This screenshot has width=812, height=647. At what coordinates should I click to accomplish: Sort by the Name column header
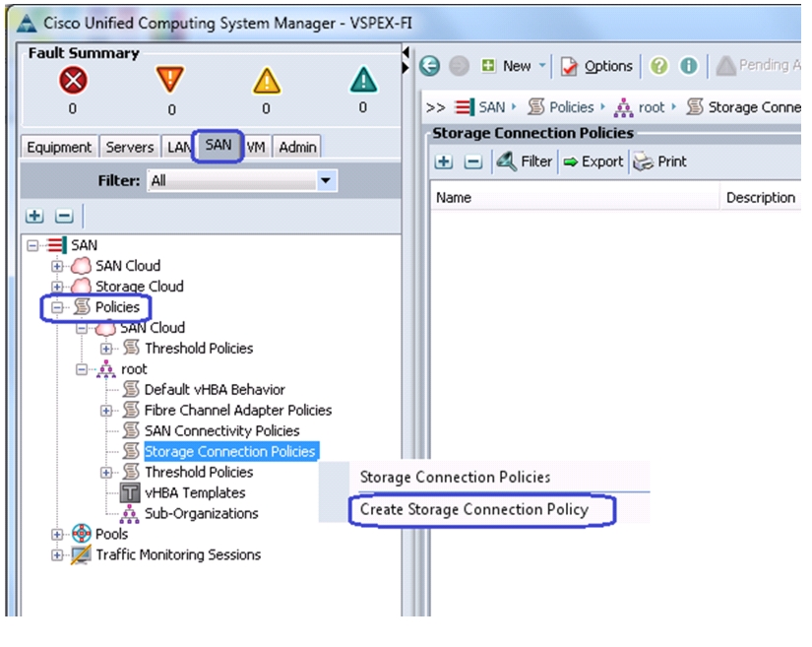pos(575,197)
